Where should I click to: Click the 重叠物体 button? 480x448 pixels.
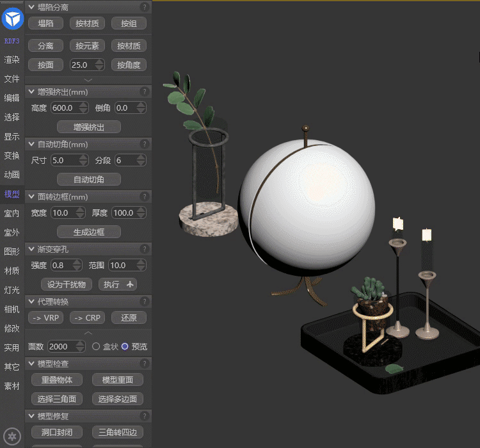[x=57, y=380]
